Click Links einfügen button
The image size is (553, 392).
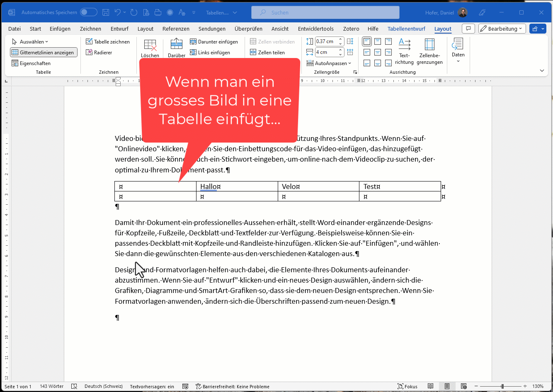click(x=210, y=53)
